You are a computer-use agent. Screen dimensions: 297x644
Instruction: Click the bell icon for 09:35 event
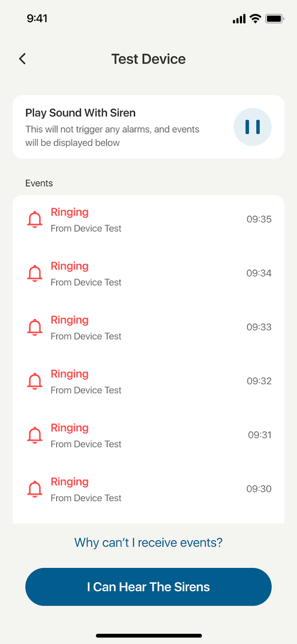(x=35, y=220)
